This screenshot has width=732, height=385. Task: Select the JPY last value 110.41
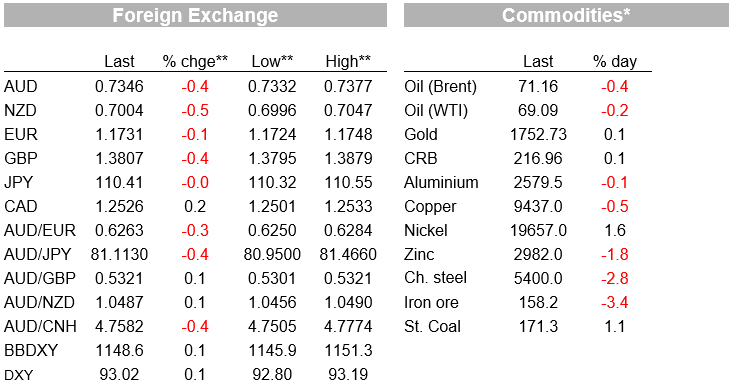[x=119, y=182]
